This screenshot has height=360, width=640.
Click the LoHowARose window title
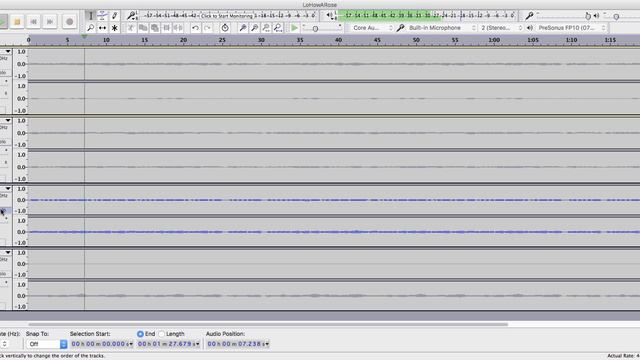coord(320,5)
